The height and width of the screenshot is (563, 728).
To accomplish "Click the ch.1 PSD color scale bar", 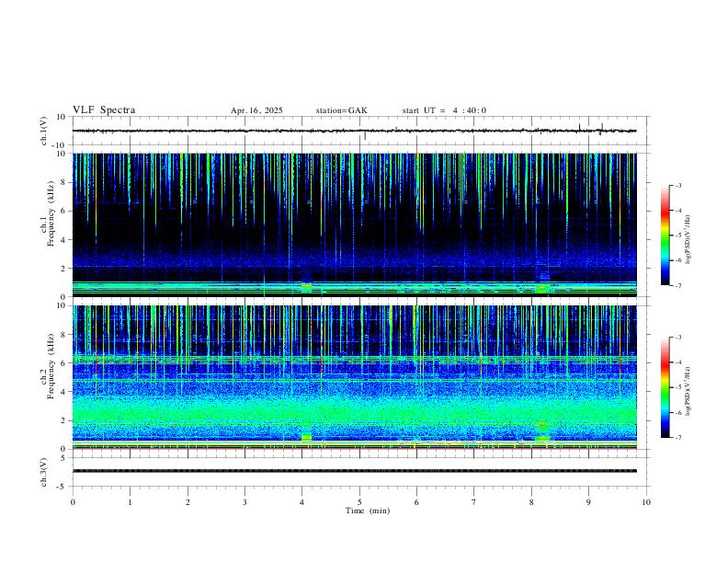I will 665,236.
